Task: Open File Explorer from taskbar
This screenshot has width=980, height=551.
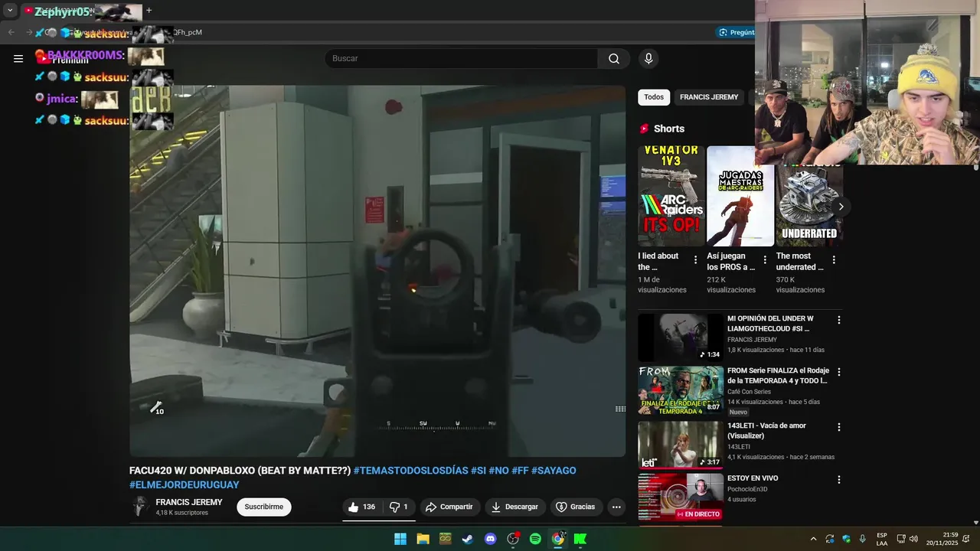Action: click(423, 539)
